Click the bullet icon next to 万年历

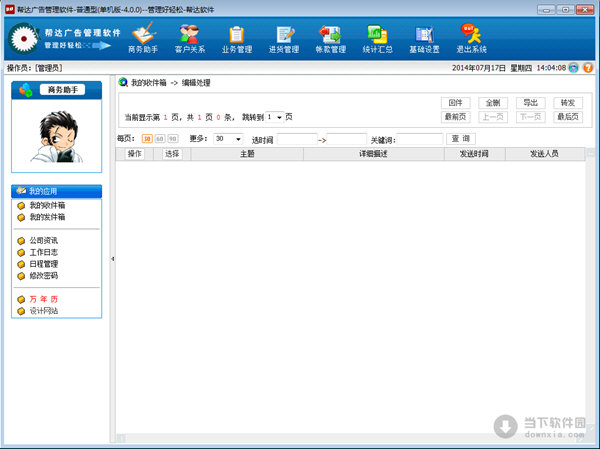click(21, 299)
